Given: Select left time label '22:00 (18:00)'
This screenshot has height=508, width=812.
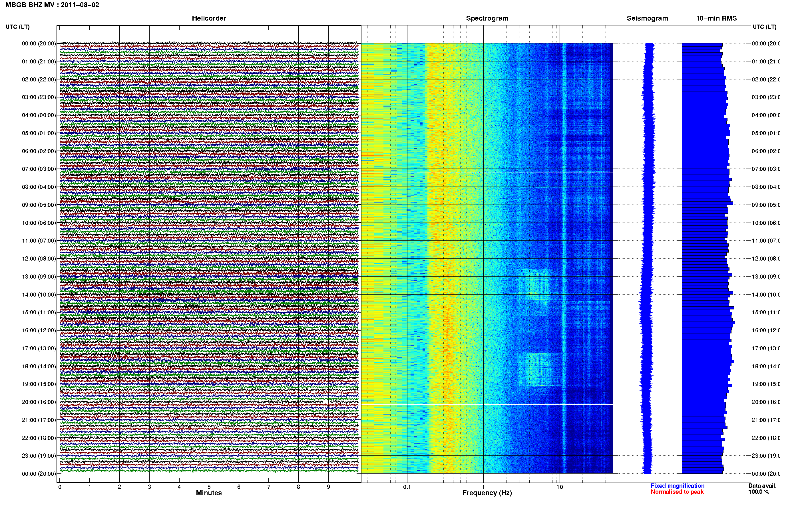Looking at the screenshot, I should pyautogui.click(x=39, y=438).
